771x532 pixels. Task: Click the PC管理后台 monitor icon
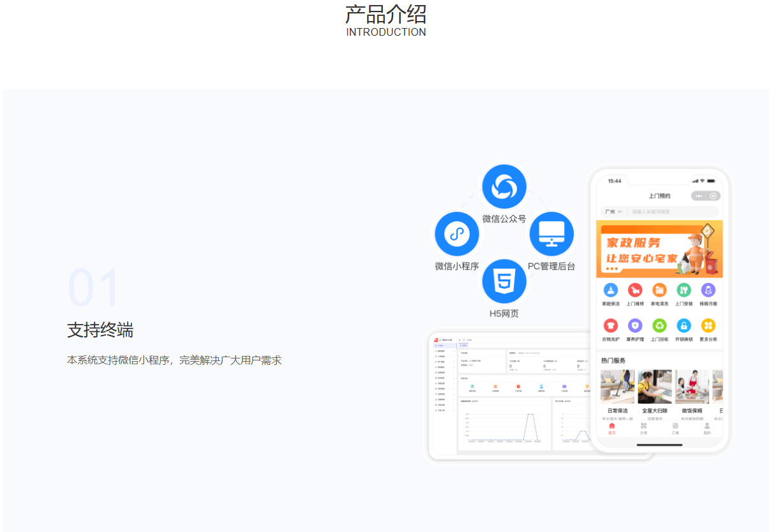tap(551, 234)
